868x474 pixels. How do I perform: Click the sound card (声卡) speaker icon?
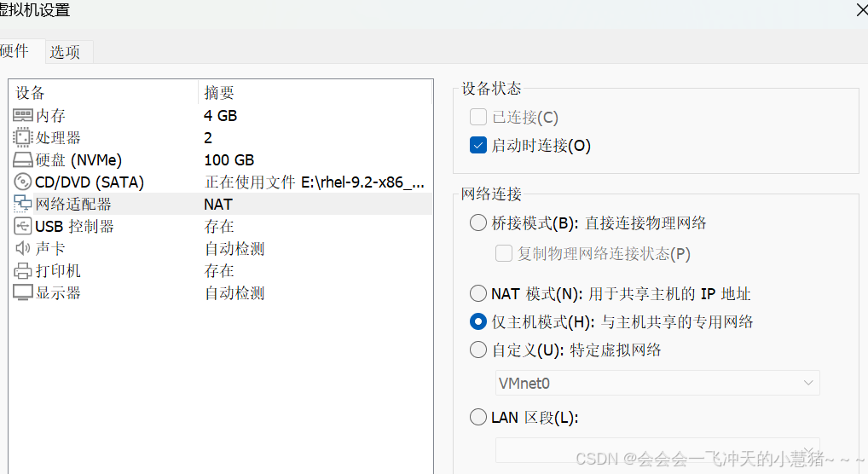pos(23,248)
